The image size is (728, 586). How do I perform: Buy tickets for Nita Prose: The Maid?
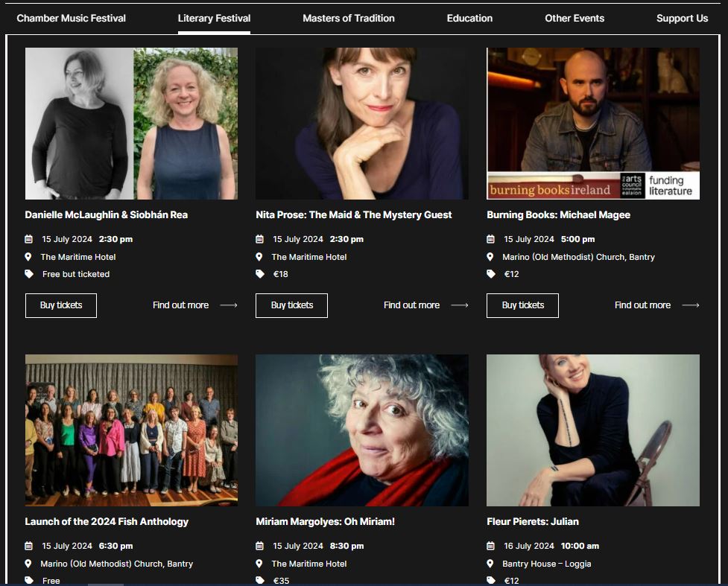point(291,305)
